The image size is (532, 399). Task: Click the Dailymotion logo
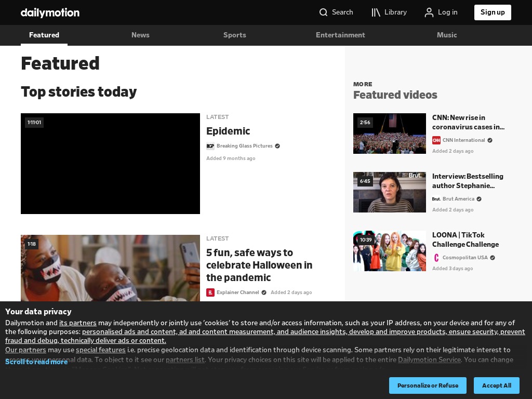(50, 12)
